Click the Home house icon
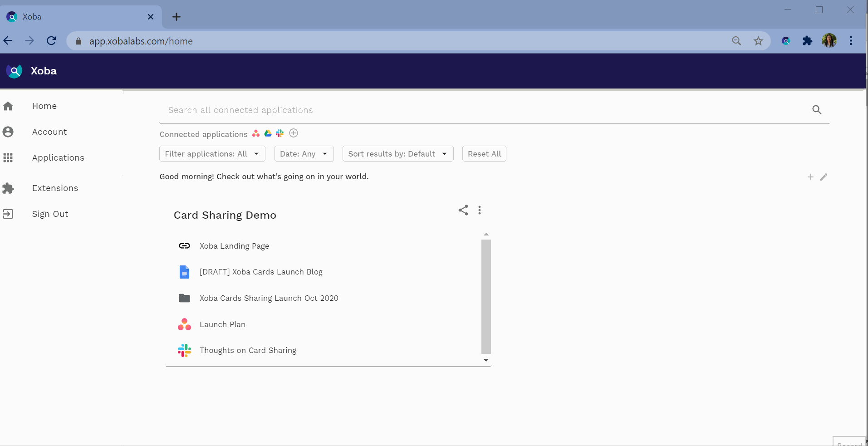Viewport: 868px width, 446px height. [8, 106]
